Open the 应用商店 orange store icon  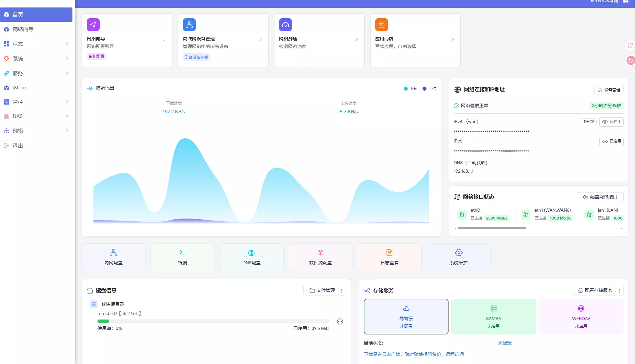pos(381,25)
